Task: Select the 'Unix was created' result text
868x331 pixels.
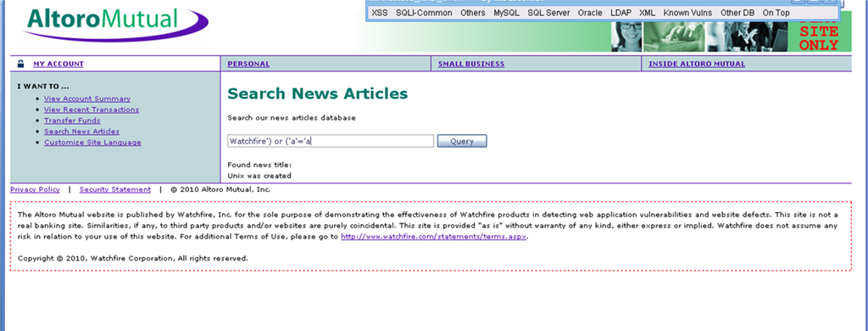Action: tap(259, 176)
